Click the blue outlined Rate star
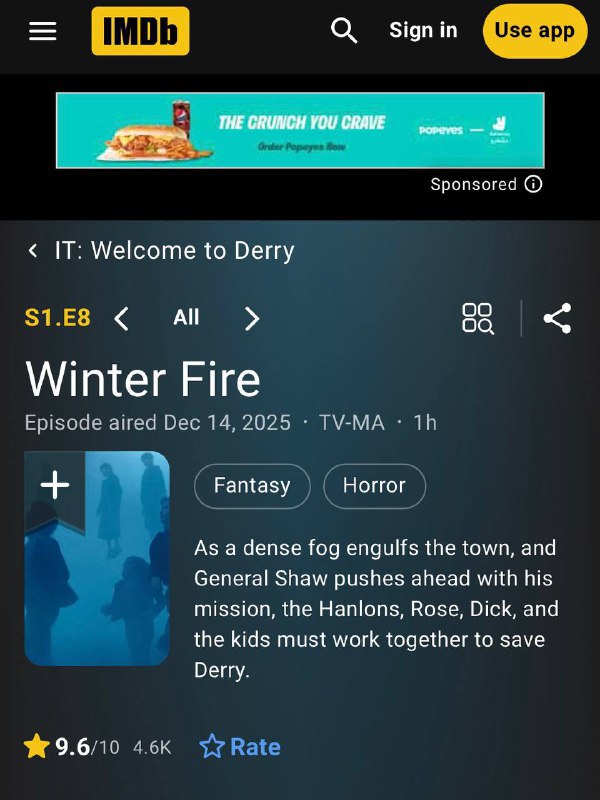The height and width of the screenshot is (800, 600). 212,746
